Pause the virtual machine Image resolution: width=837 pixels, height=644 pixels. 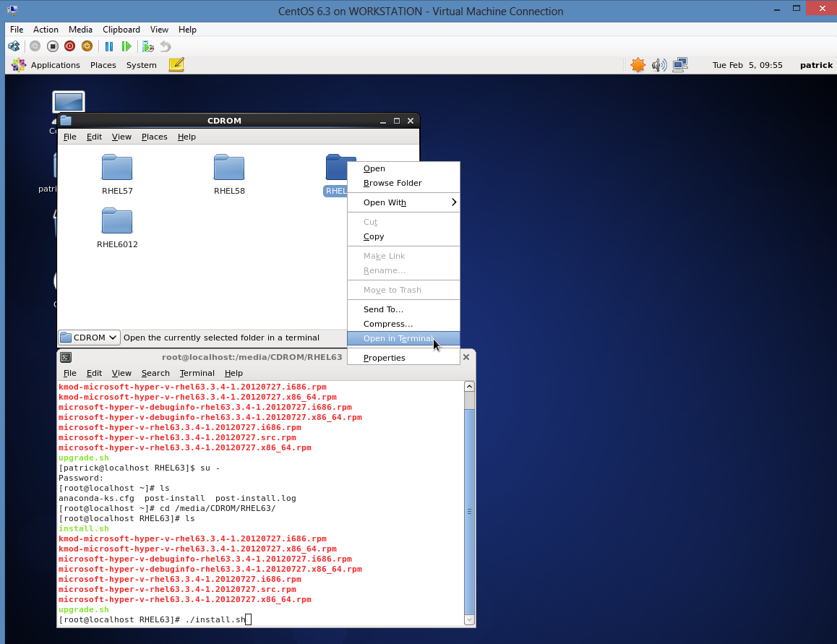(x=109, y=46)
